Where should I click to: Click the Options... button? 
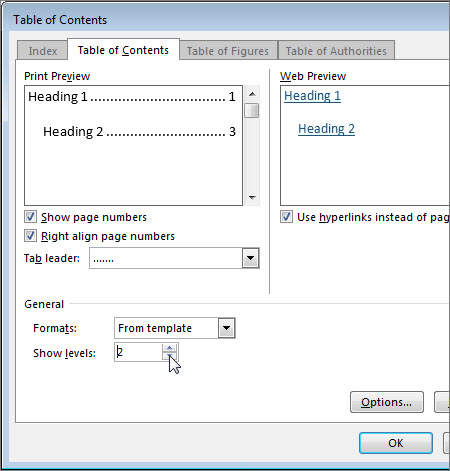pos(387,402)
